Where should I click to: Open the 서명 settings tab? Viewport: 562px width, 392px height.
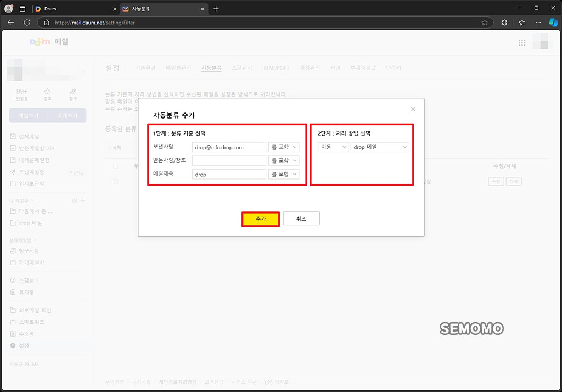click(335, 68)
